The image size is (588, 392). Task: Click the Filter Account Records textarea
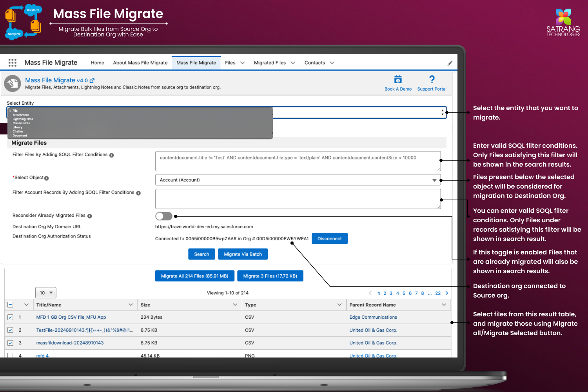pos(298,199)
